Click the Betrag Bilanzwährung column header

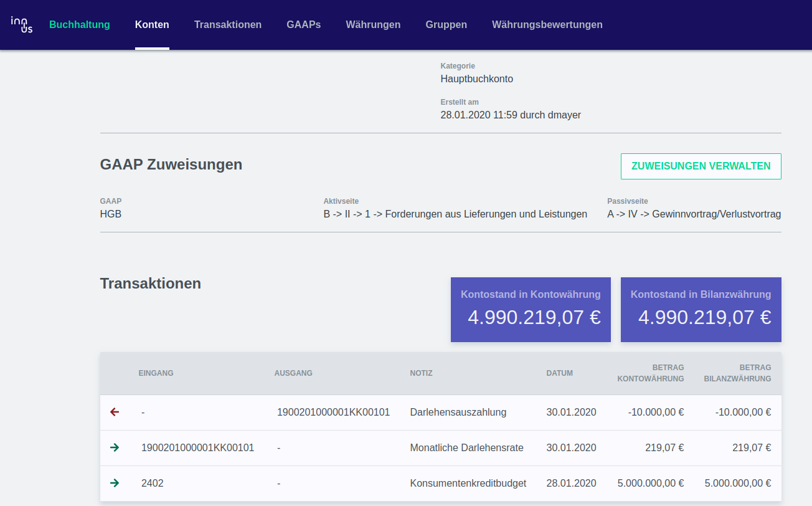[x=737, y=373]
